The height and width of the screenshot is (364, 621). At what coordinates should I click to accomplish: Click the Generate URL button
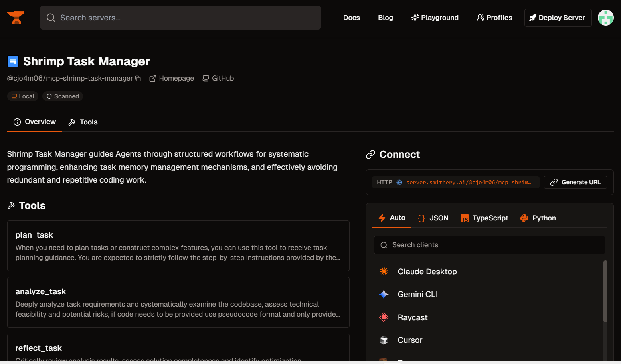[576, 182]
